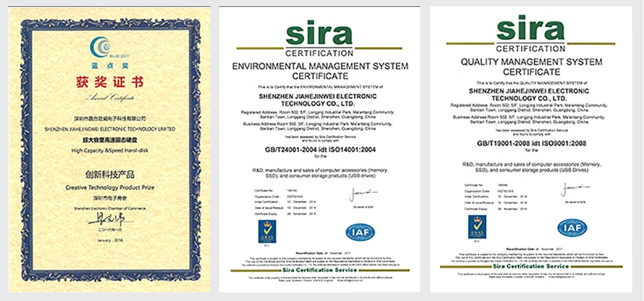Click the '超大容量高速固态硬盘' line
644x301 pixels.
109,140
